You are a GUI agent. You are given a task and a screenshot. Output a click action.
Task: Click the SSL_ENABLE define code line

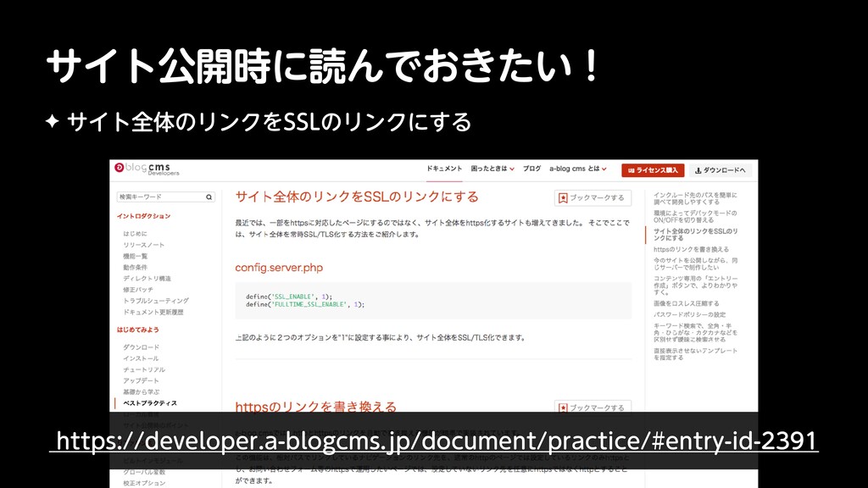click(x=289, y=297)
